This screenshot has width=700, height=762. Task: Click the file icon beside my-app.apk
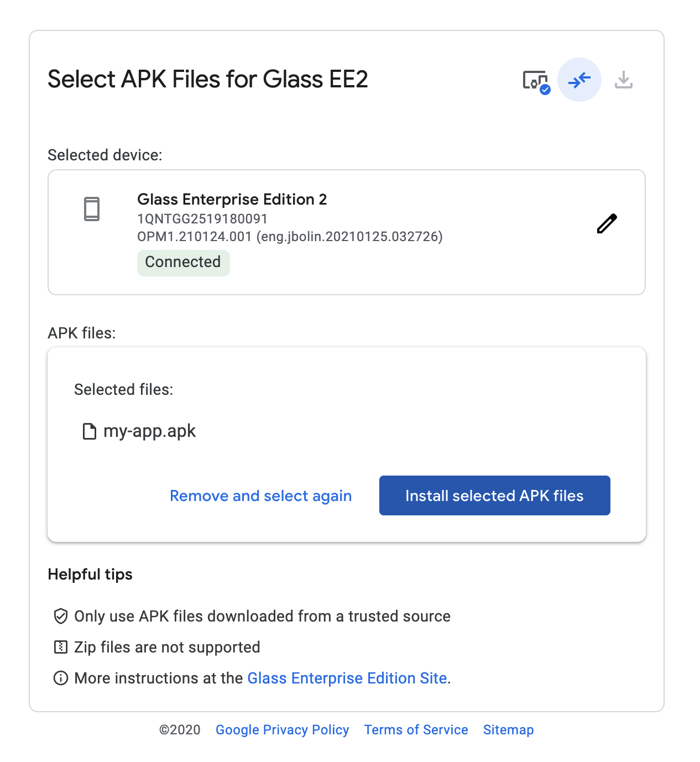(x=89, y=431)
